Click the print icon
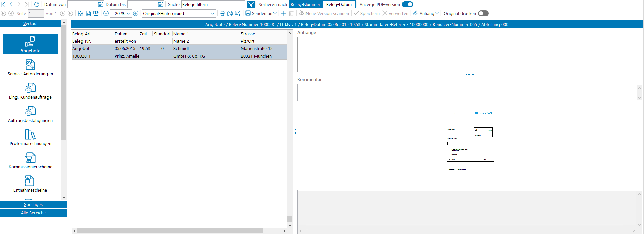Screen dimensions: 644x234 (x=222, y=13)
